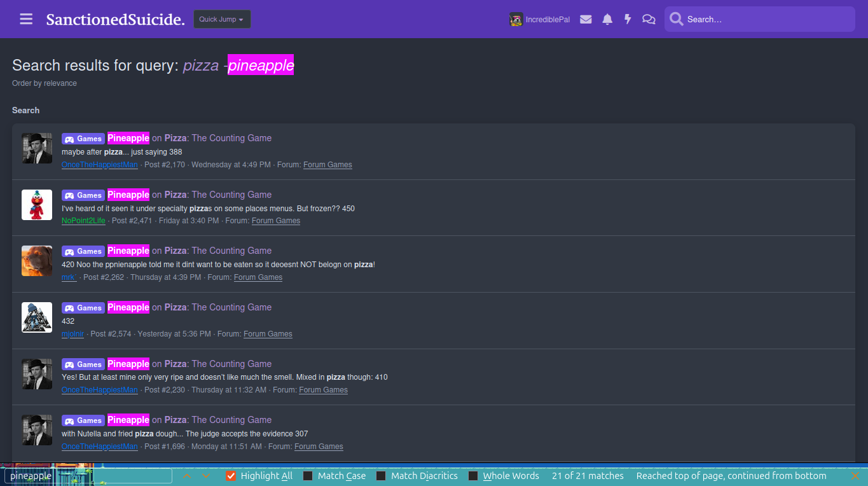Enable the Match Case checkbox
This screenshot has width=868, height=486.
tap(308, 476)
